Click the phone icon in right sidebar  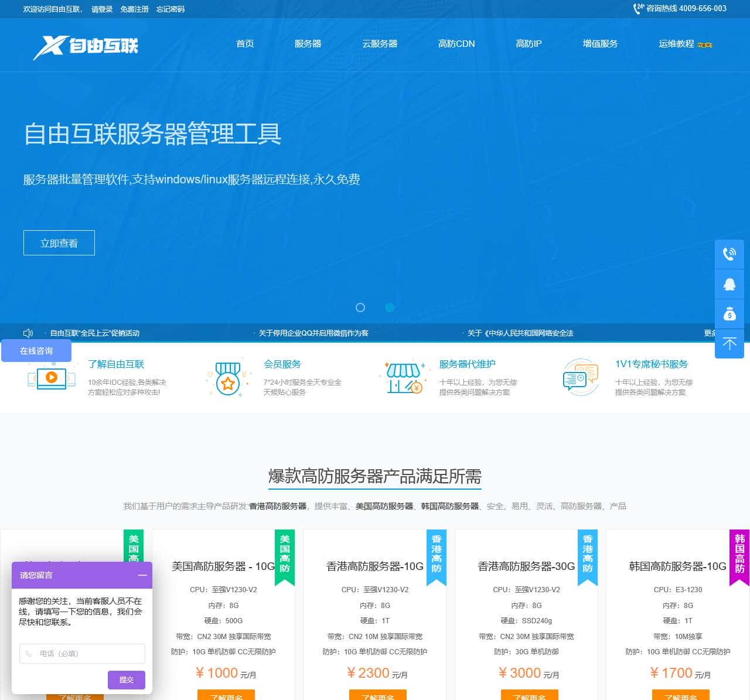coord(729,254)
